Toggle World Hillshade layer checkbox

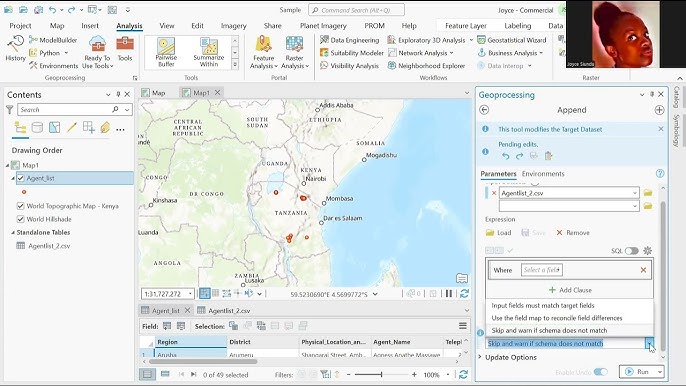click(x=21, y=219)
